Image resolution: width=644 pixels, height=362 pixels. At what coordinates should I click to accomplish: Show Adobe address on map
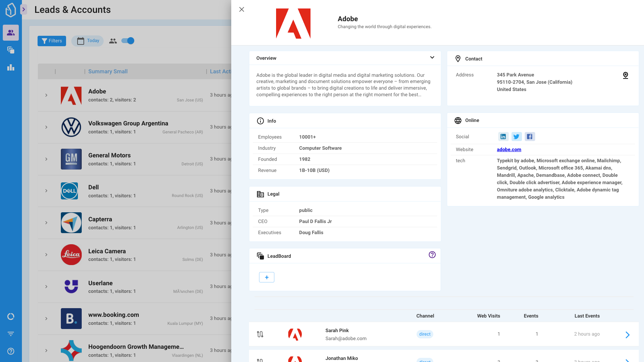click(x=625, y=75)
